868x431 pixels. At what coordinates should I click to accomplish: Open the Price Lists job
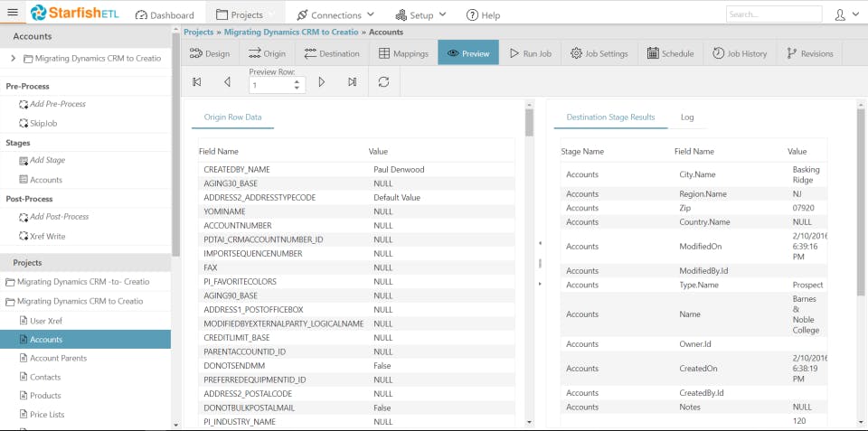click(x=47, y=415)
